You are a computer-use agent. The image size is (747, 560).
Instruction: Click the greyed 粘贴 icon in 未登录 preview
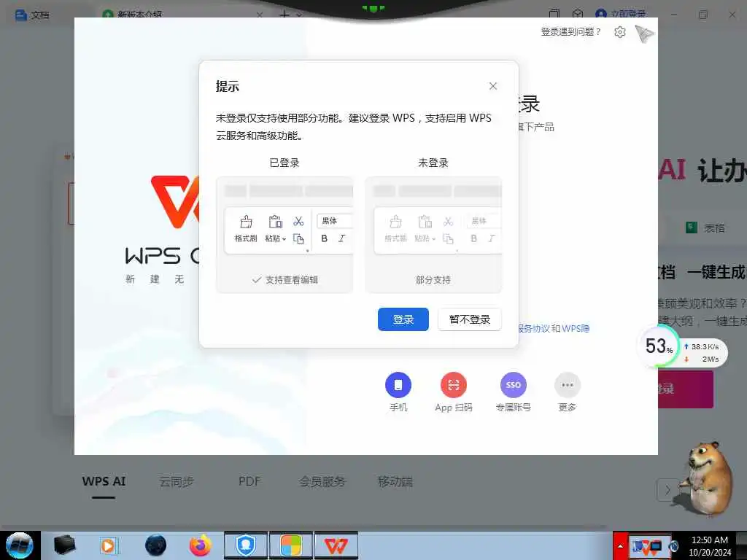(425, 222)
